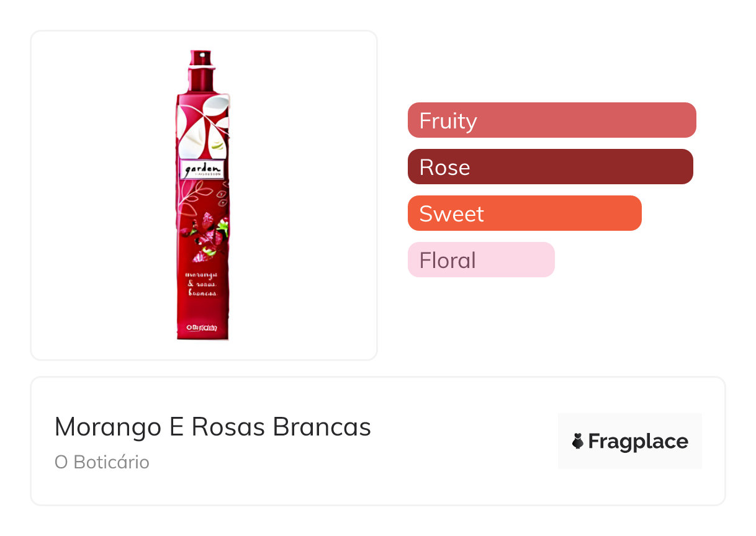756x536 pixels.
Task: Click the Fragplace perfume bottle logo icon
Action: [578, 441]
